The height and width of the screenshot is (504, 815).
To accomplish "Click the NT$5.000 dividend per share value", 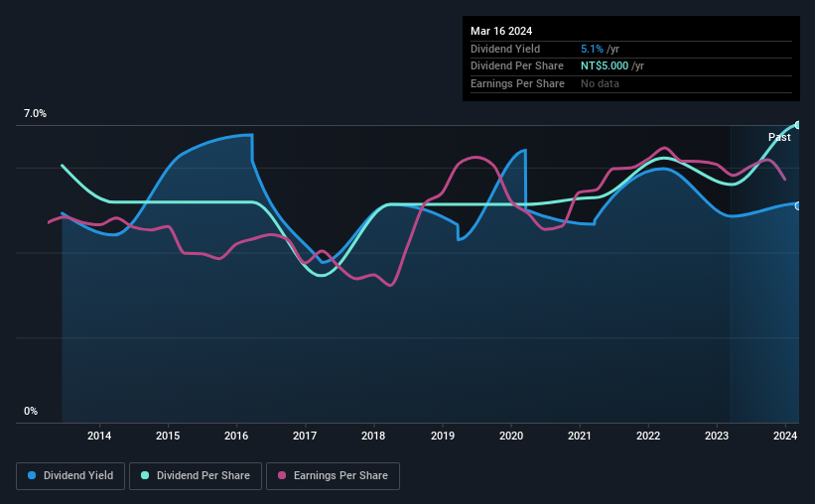I will pyautogui.click(x=605, y=66).
